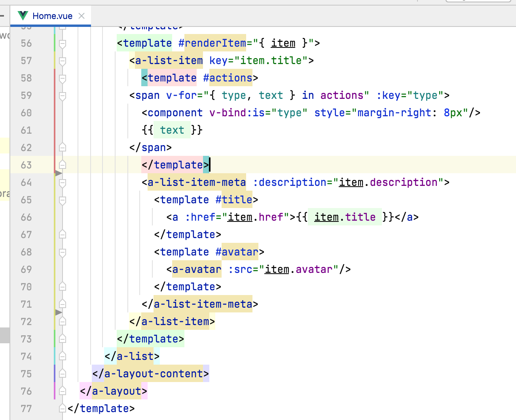
Task: Collapse the fold marker on line 57
Action: coord(63,61)
